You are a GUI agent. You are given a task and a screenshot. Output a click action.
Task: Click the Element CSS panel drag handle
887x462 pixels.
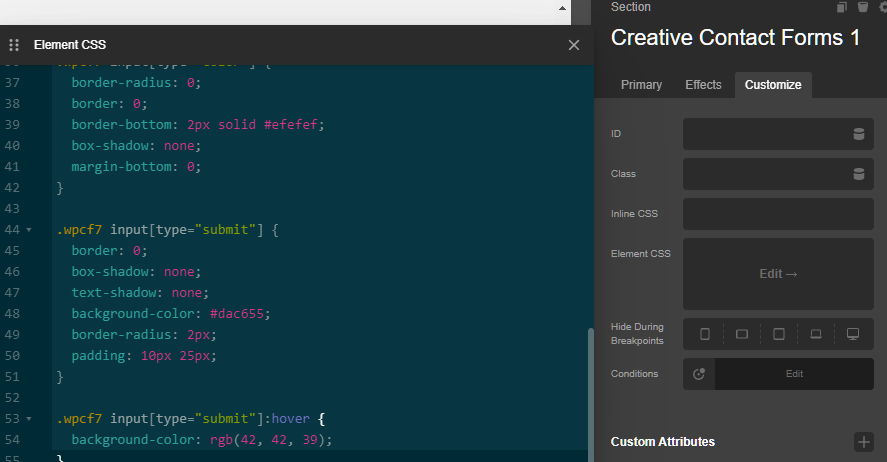coord(14,45)
